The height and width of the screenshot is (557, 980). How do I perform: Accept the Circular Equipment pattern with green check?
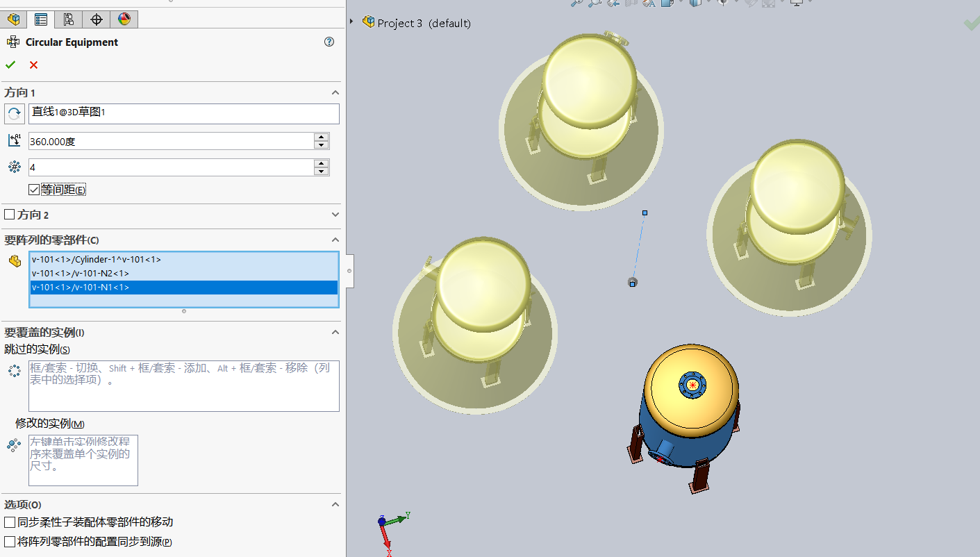10,65
